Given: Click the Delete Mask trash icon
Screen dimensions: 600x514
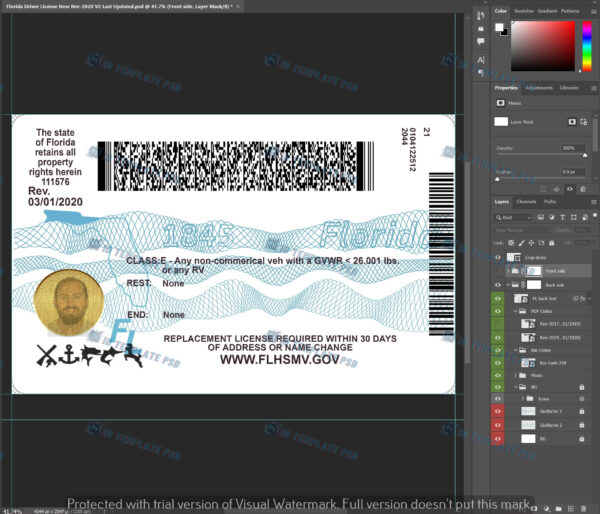Looking at the screenshot, I should pos(583,189).
